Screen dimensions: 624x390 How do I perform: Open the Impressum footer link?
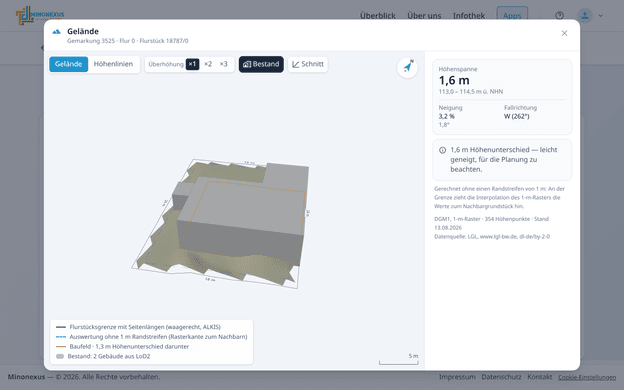click(x=457, y=376)
